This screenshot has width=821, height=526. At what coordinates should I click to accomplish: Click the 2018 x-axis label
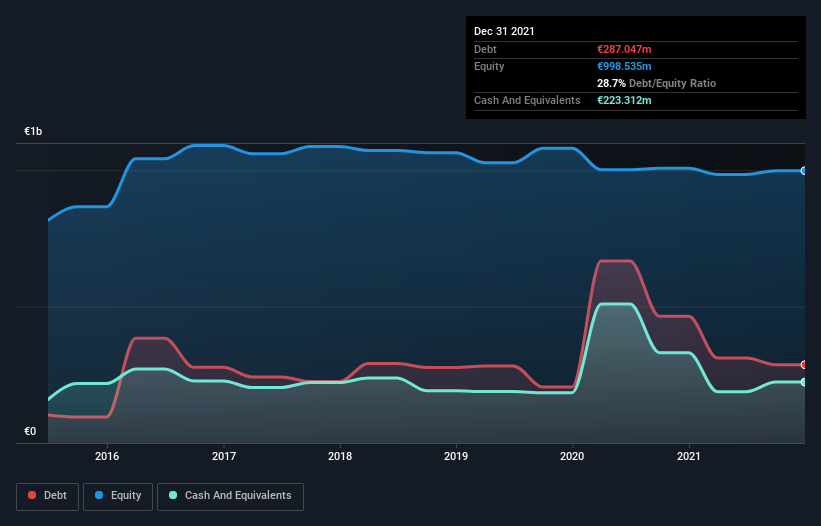tap(340, 456)
